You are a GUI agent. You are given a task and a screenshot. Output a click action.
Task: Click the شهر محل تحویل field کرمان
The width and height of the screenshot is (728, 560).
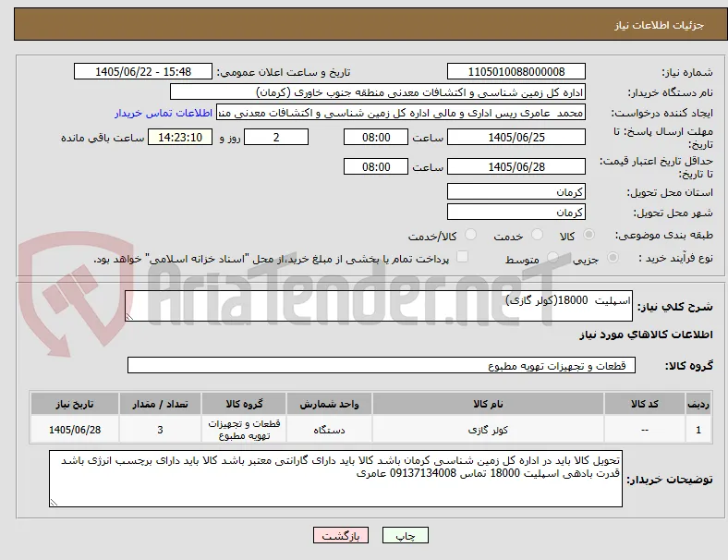coord(516,212)
